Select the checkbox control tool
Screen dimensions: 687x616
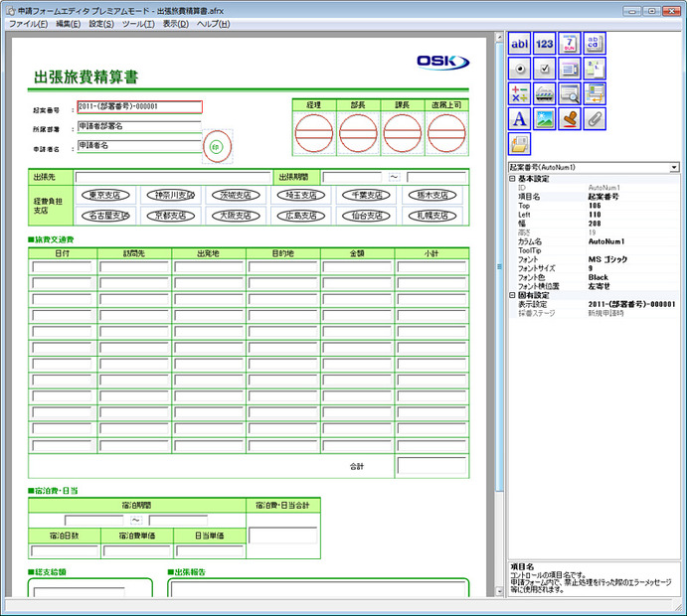544,69
